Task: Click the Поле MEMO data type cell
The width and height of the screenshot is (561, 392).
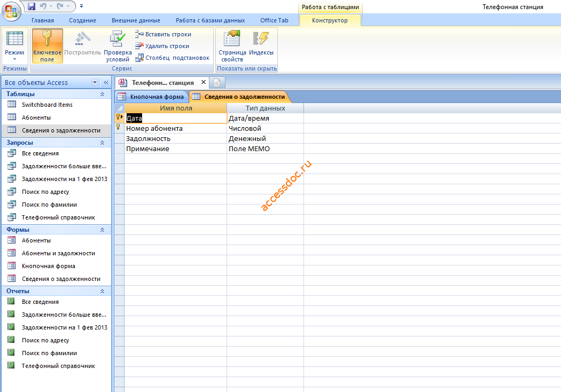Action: pos(265,149)
